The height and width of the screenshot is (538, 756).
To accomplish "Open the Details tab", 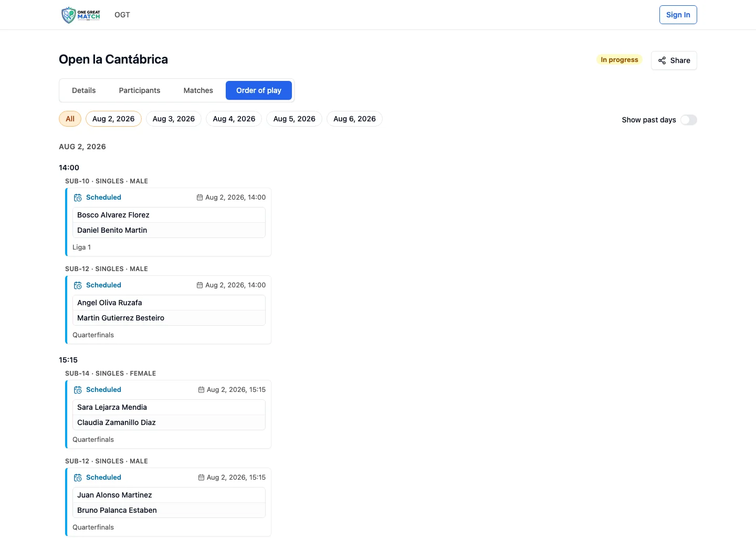I will (x=84, y=90).
